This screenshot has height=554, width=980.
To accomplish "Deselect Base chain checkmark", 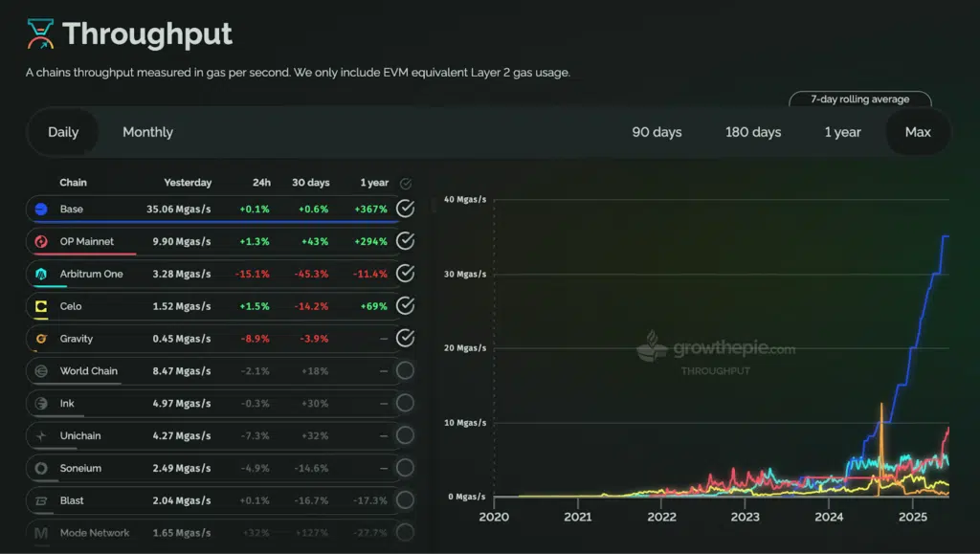I will coord(406,209).
